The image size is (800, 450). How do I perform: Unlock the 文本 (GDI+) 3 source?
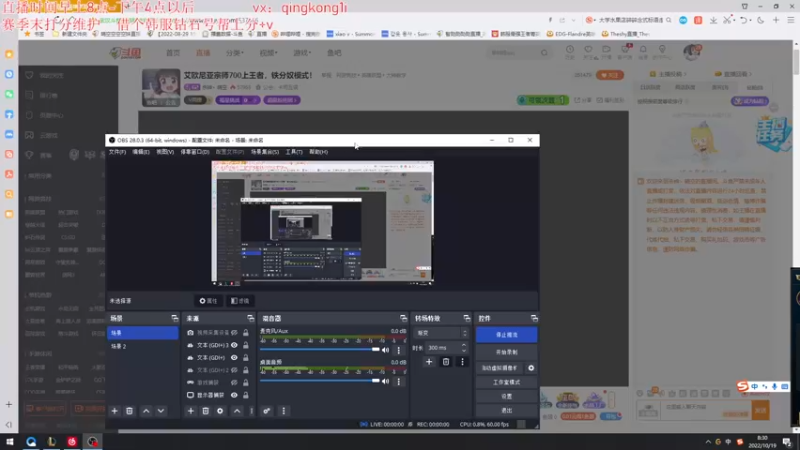[245, 345]
